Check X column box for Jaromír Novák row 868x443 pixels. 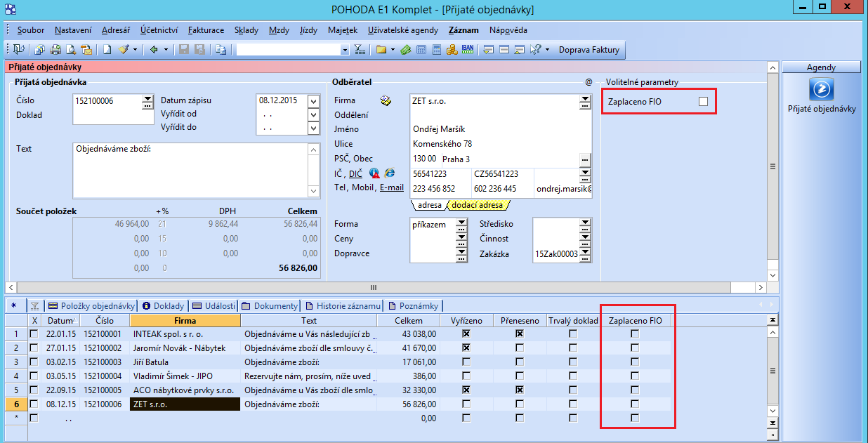(x=34, y=348)
